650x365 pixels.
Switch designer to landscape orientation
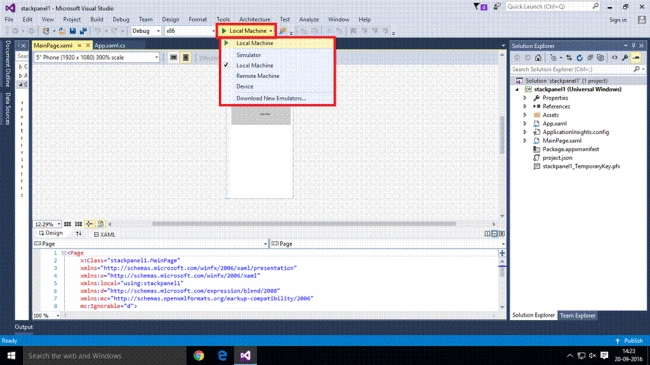[x=174, y=58]
